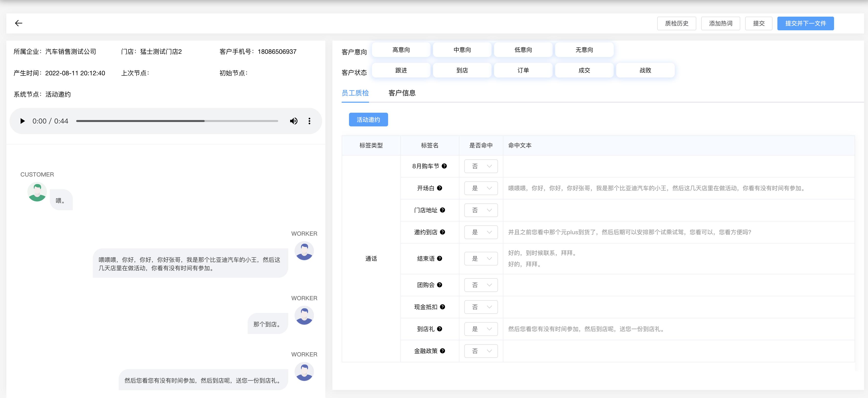Mute the audio player volume
The image size is (868, 398).
pos(294,121)
